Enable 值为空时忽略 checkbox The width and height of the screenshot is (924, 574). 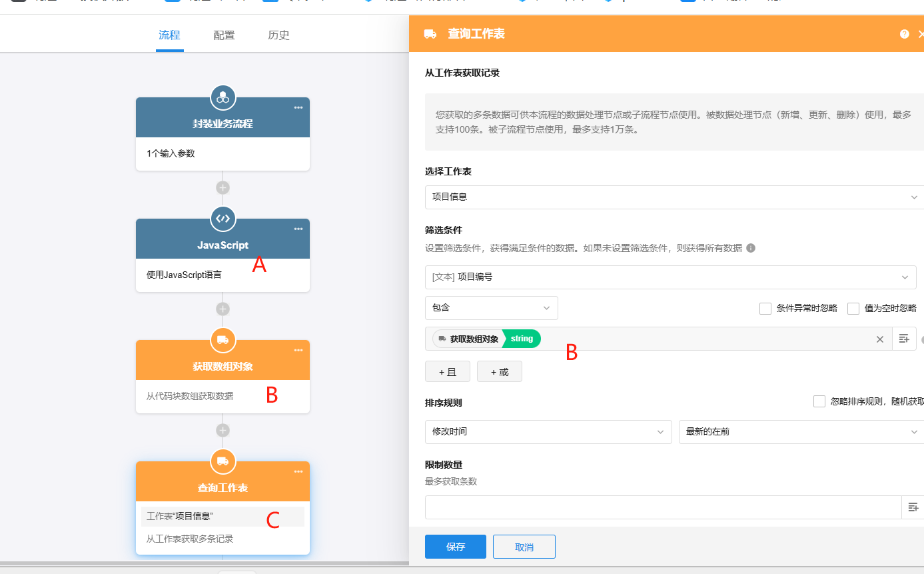pyautogui.click(x=853, y=309)
